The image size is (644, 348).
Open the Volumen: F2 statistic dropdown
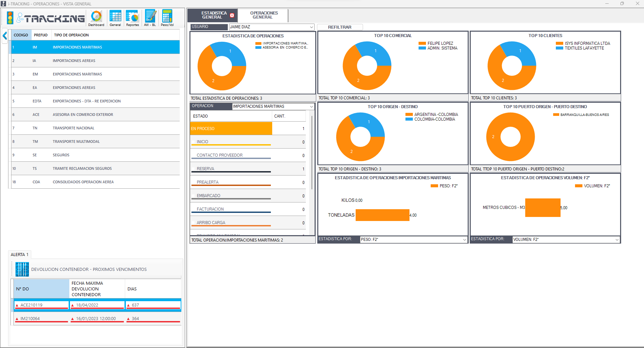coord(617,240)
